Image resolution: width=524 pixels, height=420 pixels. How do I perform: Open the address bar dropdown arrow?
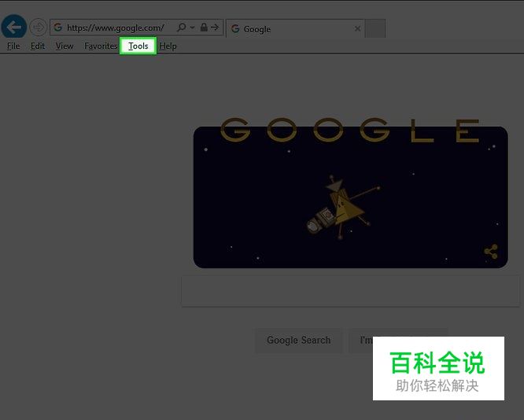(x=193, y=28)
